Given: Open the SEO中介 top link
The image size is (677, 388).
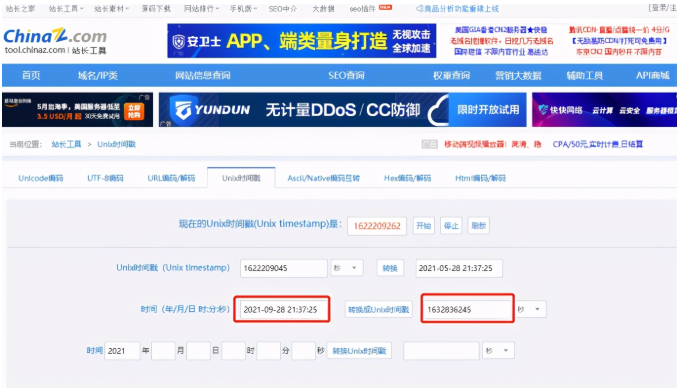Looking at the screenshot, I should pyautogui.click(x=282, y=9).
